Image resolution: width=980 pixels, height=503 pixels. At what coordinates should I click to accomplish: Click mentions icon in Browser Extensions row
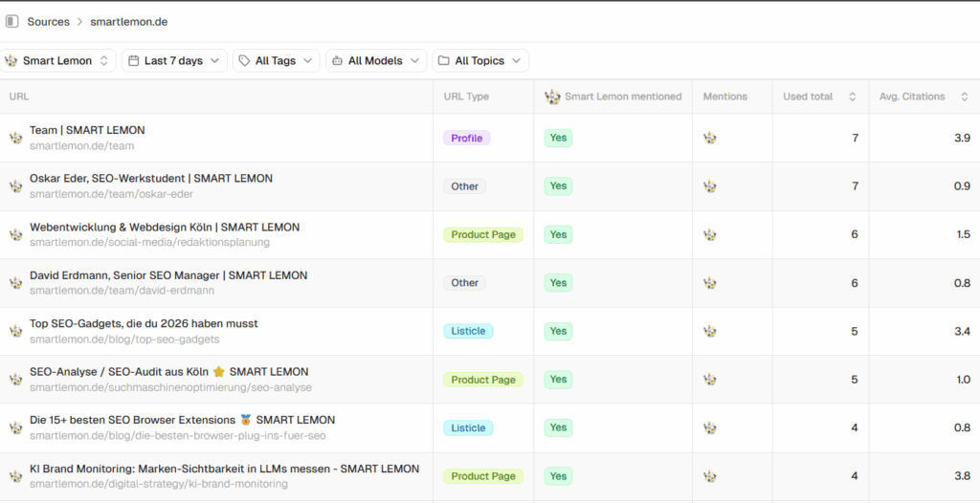point(709,427)
